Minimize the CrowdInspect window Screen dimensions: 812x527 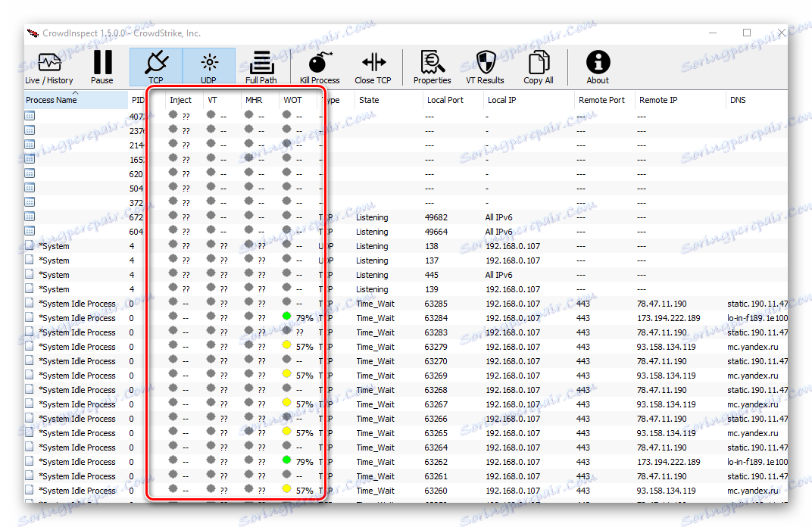tap(713, 33)
